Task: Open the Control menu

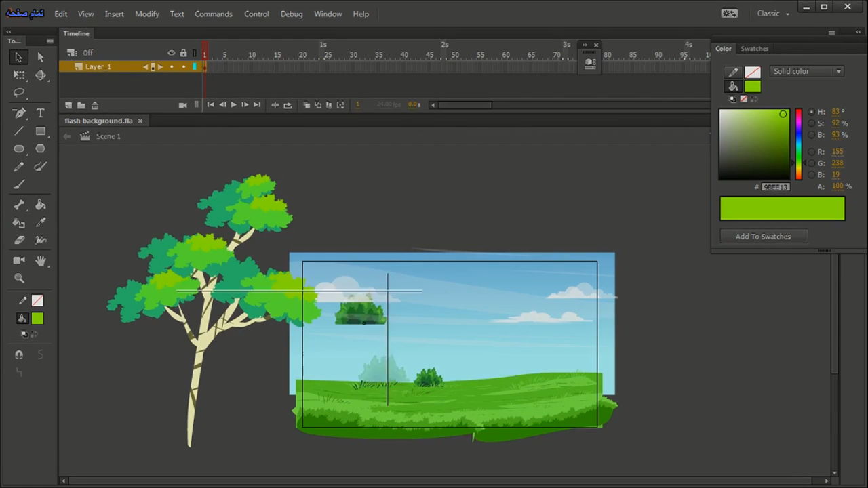Action: pyautogui.click(x=256, y=14)
